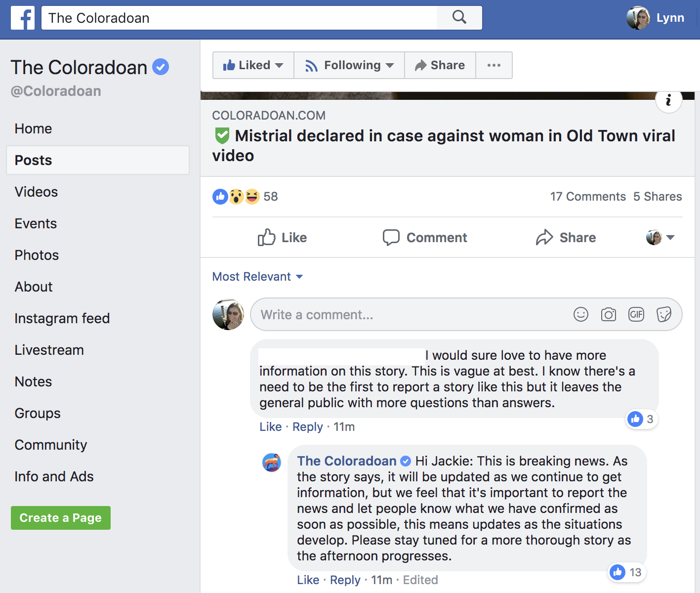Attach a photo via the camera icon
The image size is (700, 593).
609,314
